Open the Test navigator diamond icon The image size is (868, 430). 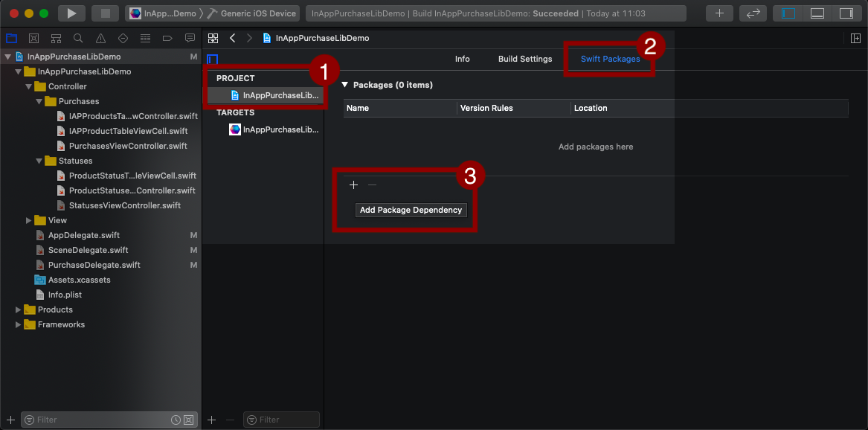123,38
